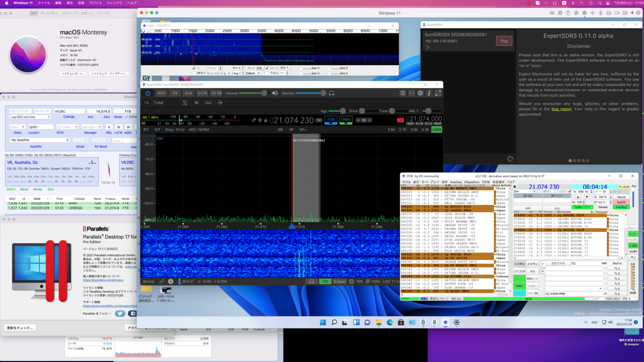Open the デバイス menu in macOS menu bar
The width and height of the screenshot is (644, 362).
tap(96, 3)
